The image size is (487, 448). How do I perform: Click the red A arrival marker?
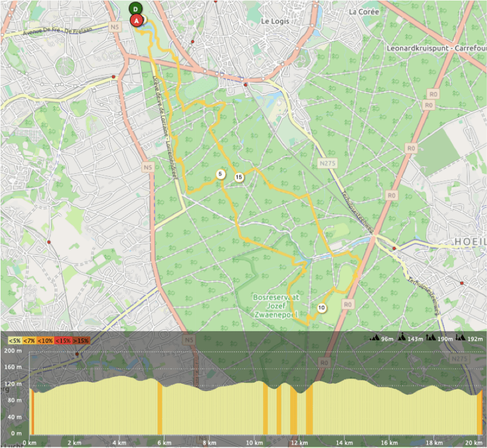pyautogui.click(x=135, y=21)
